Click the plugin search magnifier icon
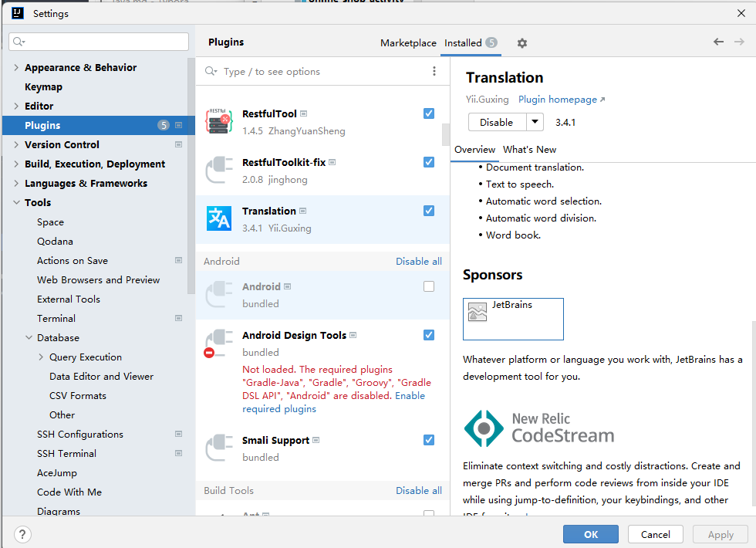The image size is (756, 548). [211, 71]
